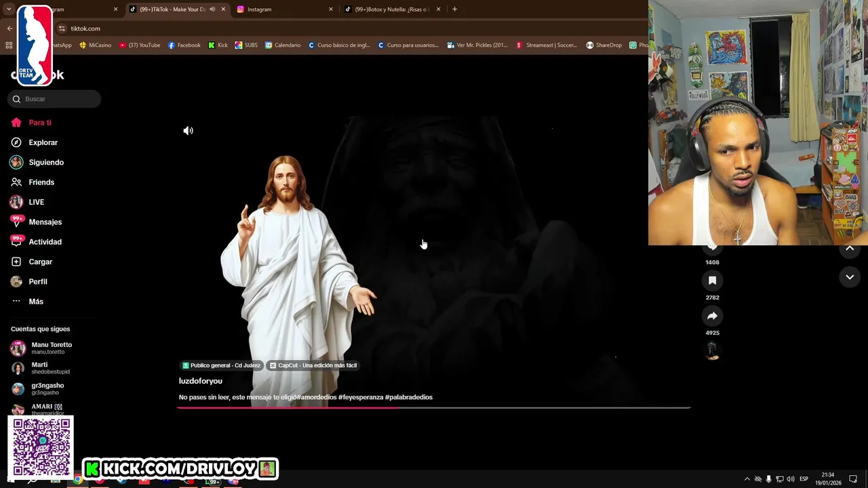Go to Siguiendo feed
The height and width of the screenshot is (488, 868).
click(x=37, y=163)
